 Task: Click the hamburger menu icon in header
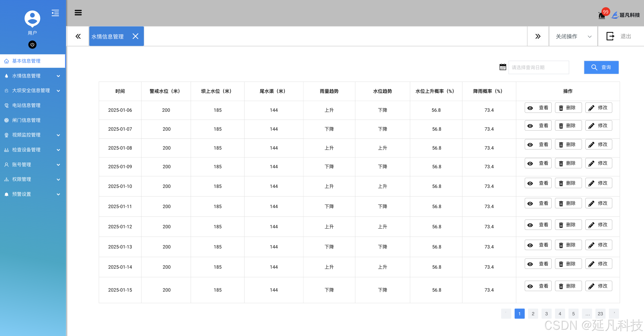point(78,13)
